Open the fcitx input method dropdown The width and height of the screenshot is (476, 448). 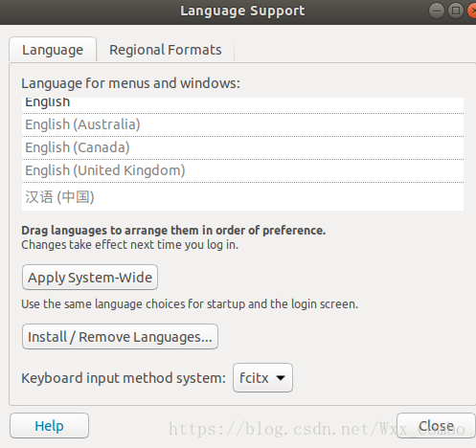[x=262, y=378]
